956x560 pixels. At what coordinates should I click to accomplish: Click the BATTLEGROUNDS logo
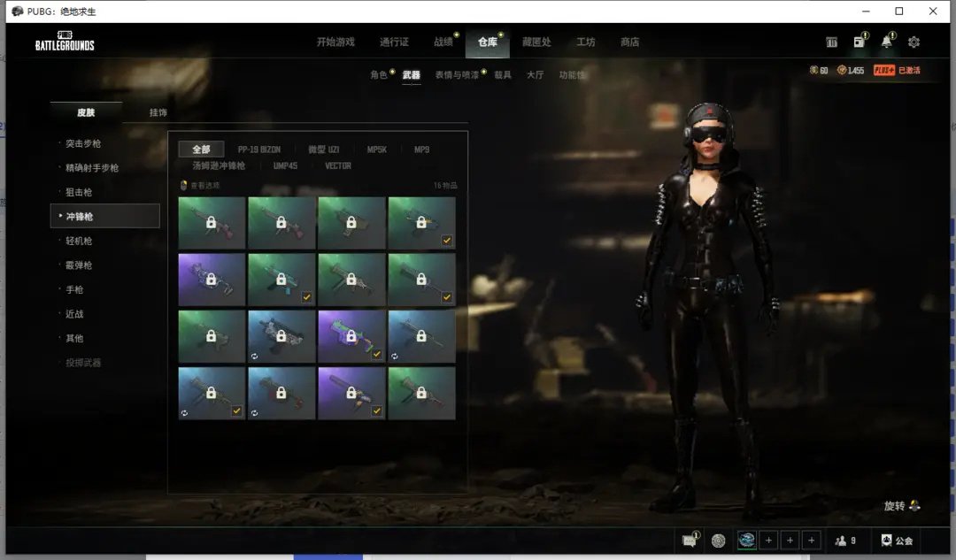(x=65, y=41)
